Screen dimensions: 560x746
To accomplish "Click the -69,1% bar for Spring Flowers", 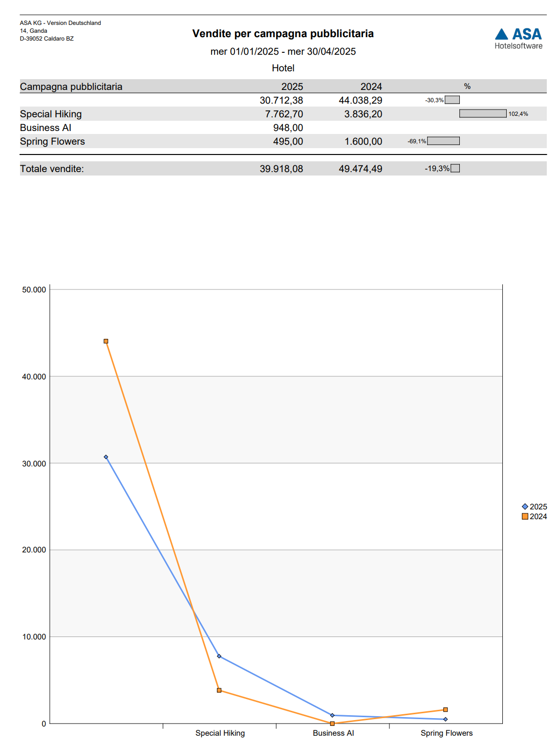I will coord(443,141).
